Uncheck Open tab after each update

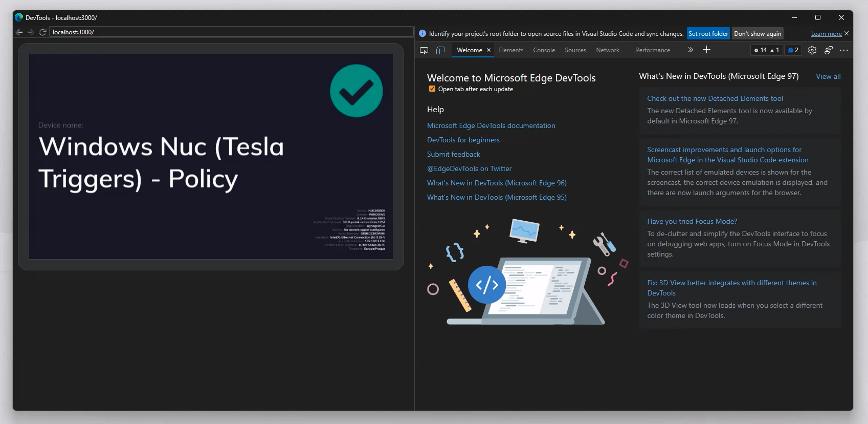pyautogui.click(x=432, y=89)
